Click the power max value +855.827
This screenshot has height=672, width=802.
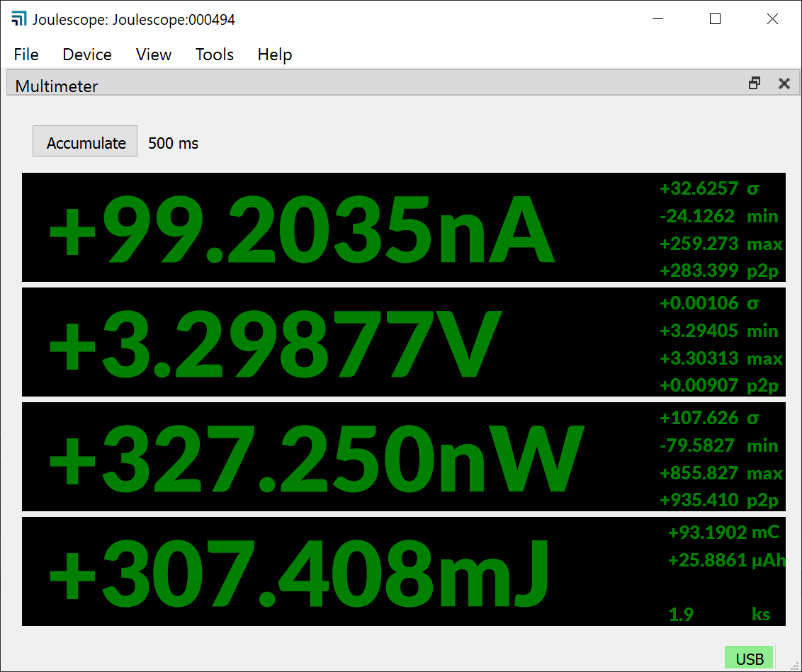[x=699, y=473]
